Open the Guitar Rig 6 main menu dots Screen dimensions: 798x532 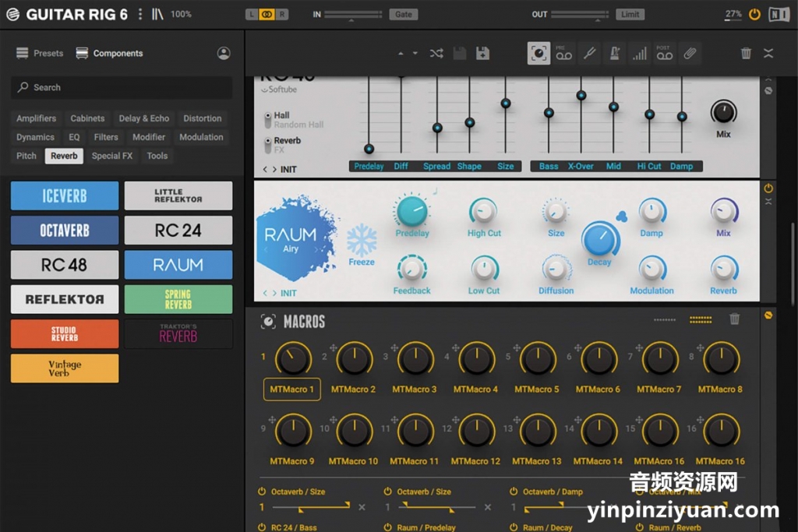tap(140, 14)
